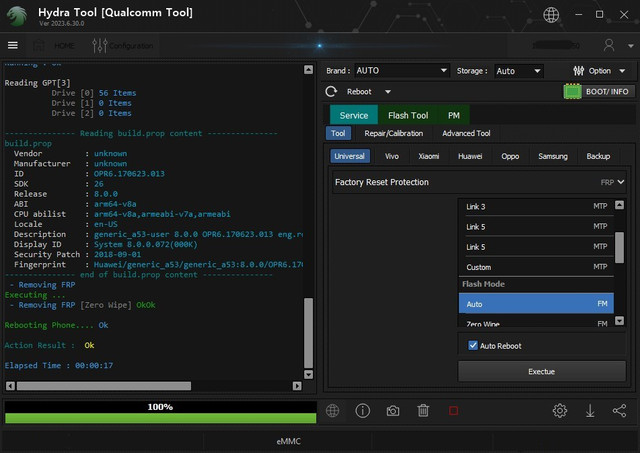Select the Auto FM flash mode entry
This screenshot has height=453, width=640.
coord(536,304)
